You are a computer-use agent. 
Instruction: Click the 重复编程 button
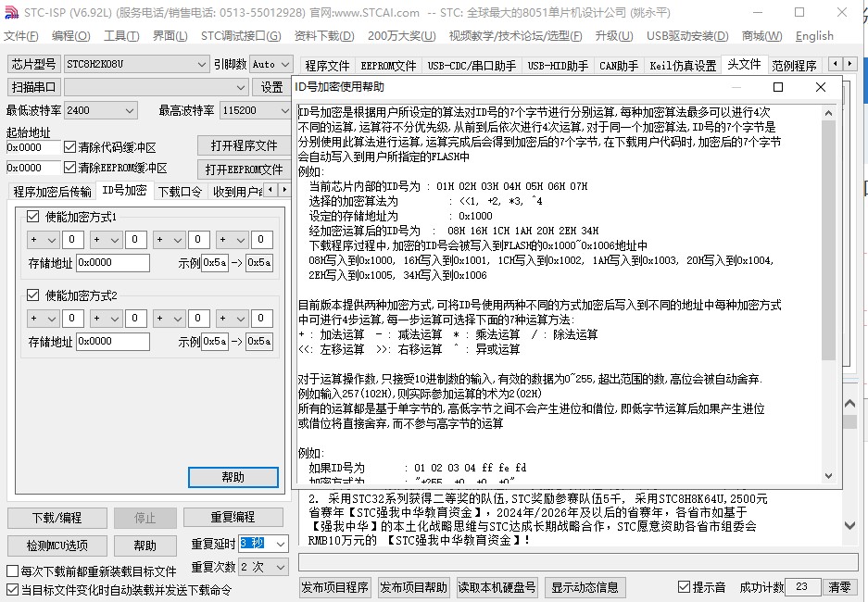(233, 518)
